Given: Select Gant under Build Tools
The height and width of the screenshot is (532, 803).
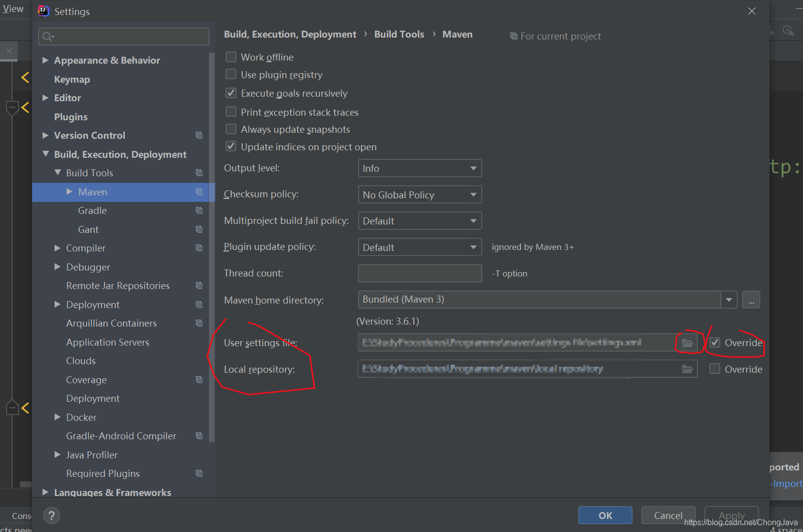Looking at the screenshot, I should click(x=88, y=229).
